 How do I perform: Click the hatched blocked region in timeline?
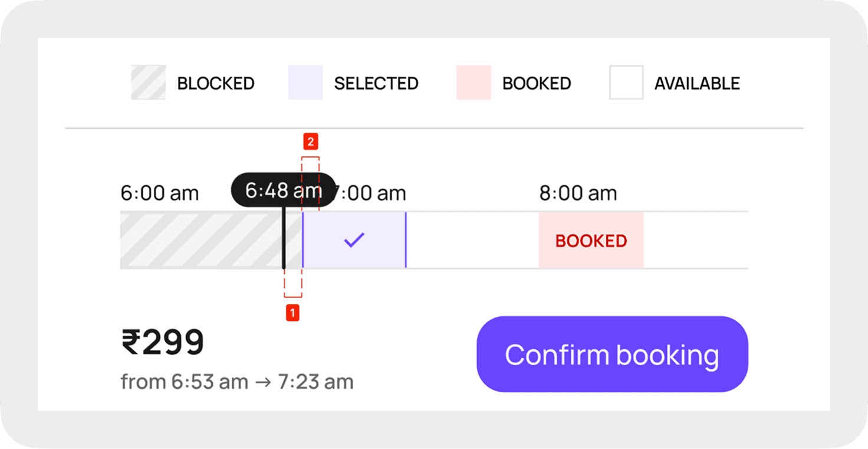coord(200,240)
